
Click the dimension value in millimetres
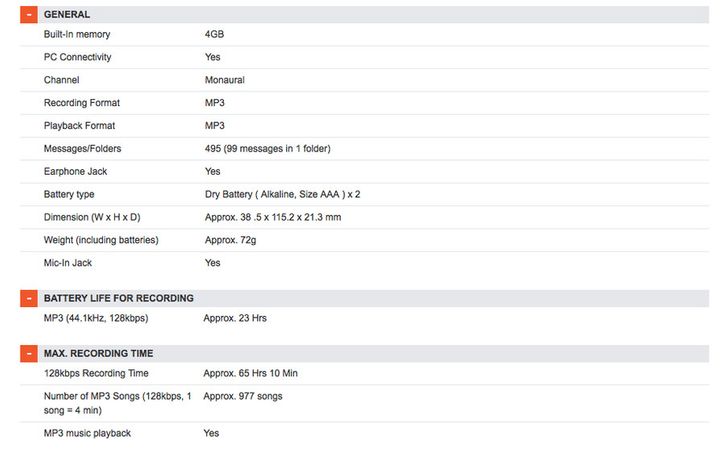pyautogui.click(x=272, y=217)
